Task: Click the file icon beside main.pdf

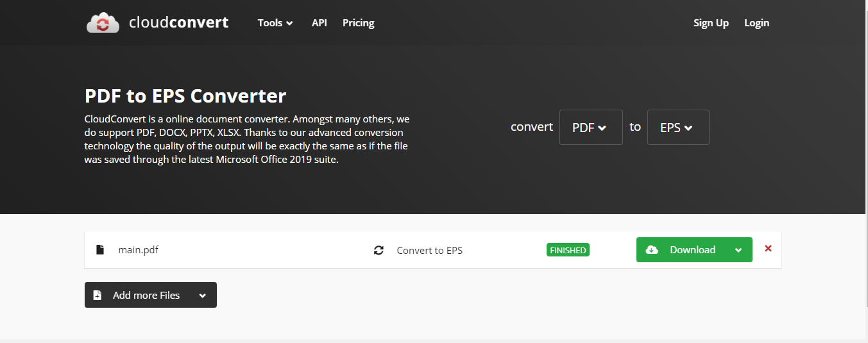Action: 99,250
